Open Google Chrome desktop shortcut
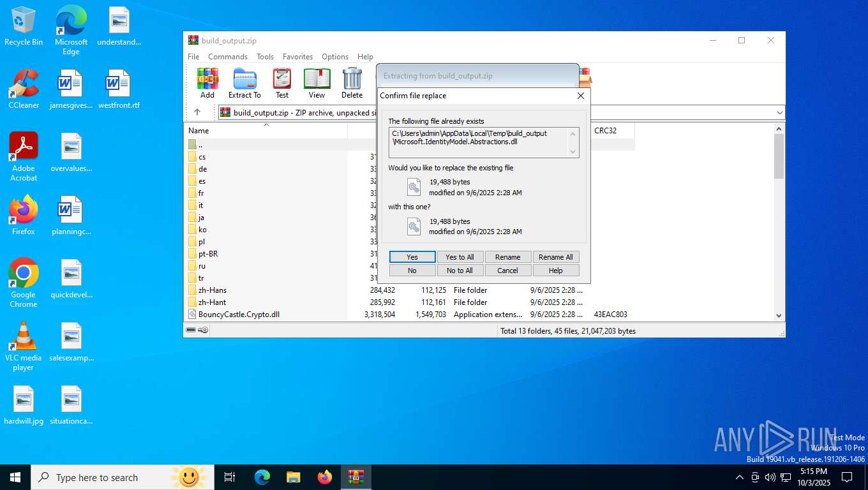The height and width of the screenshot is (490, 868). pos(24,283)
